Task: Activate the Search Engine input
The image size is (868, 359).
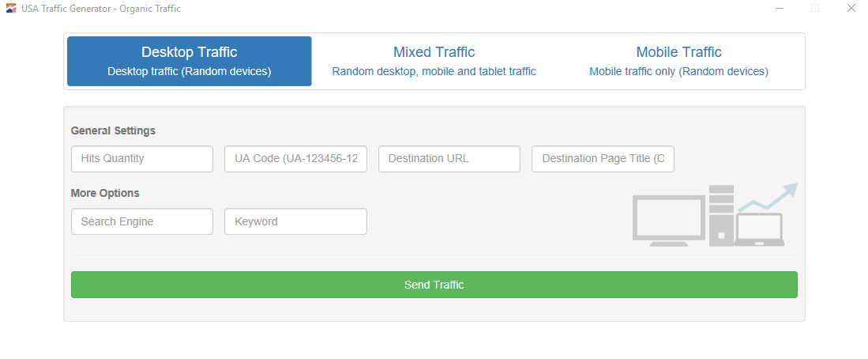Action: 142,221
